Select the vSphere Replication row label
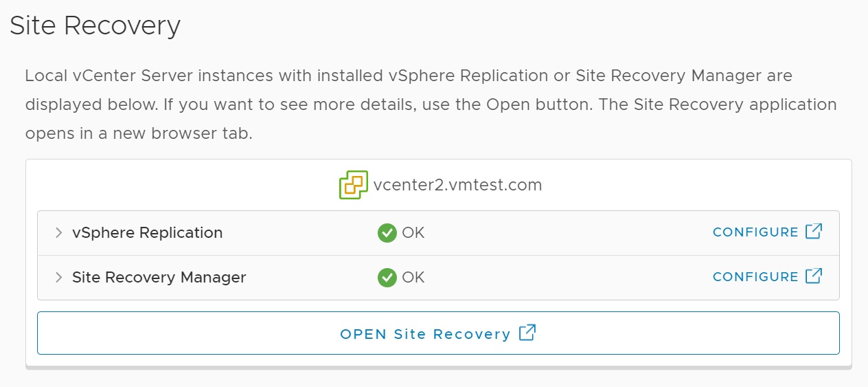868x387 pixels. coord(147,233)
